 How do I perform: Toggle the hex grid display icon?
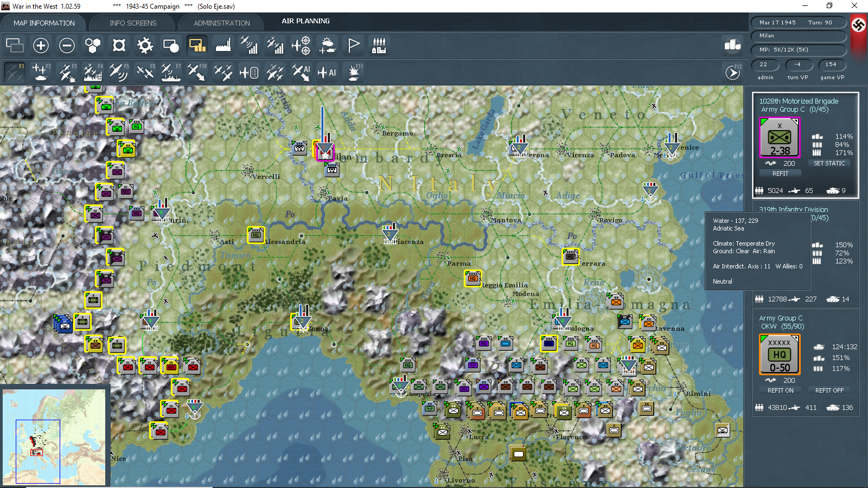[93, 46]
